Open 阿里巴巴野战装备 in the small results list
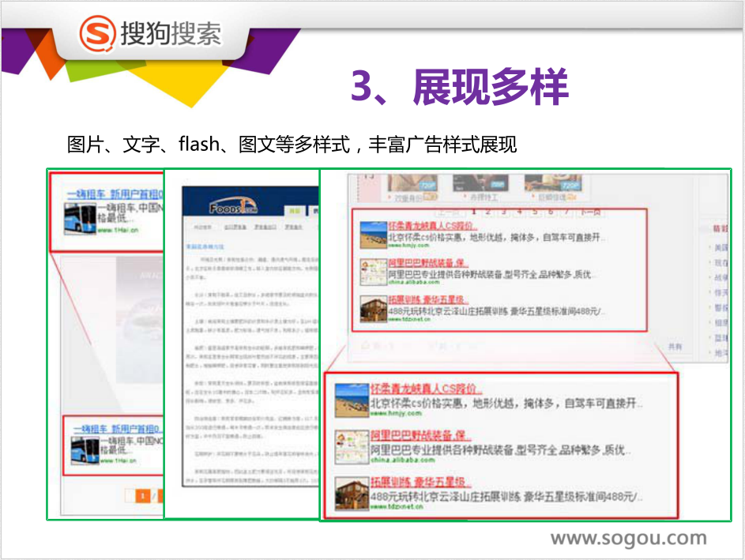 (x=428, y=263)
